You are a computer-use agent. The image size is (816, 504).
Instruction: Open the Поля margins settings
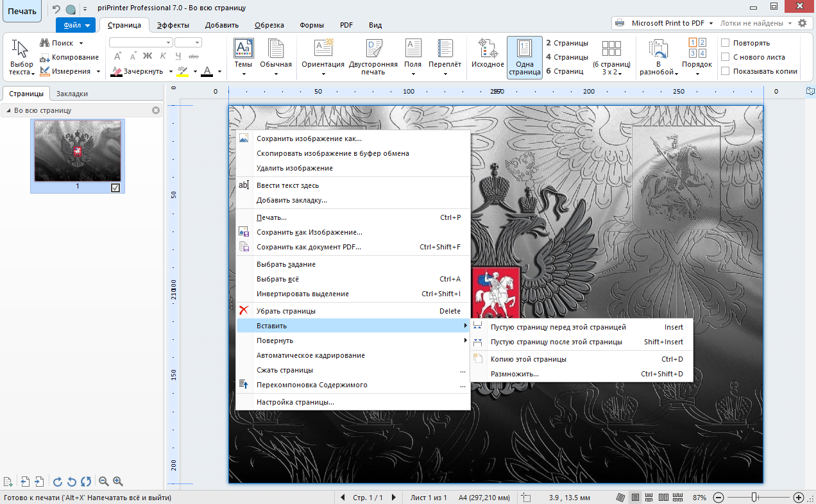412,57
